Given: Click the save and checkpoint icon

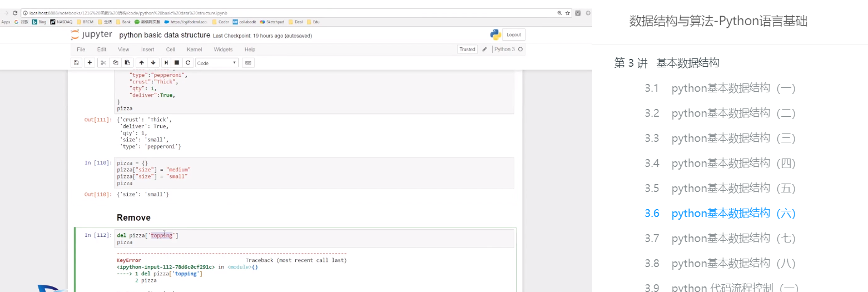Looking at the screenshot, I should tap(76, 63).
